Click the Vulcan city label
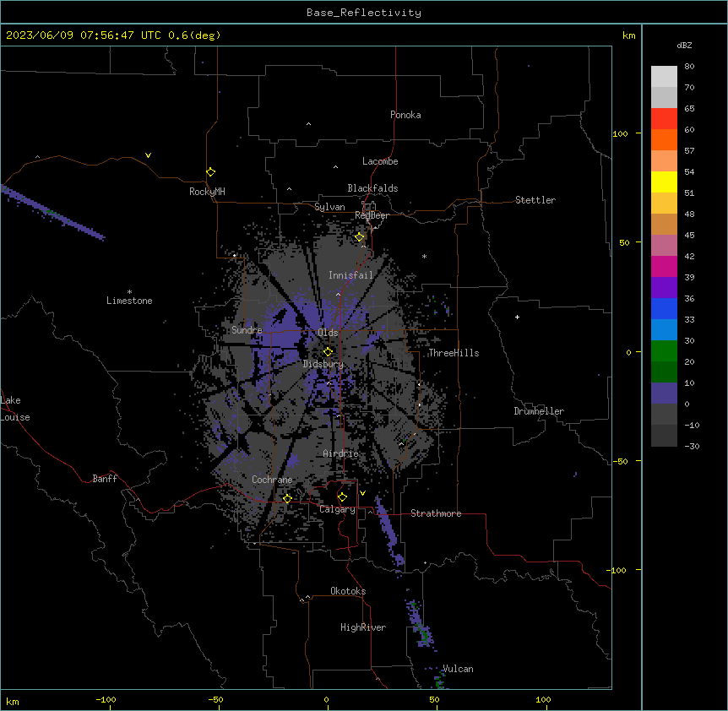The image size is (728, 711). click(458, 669)
